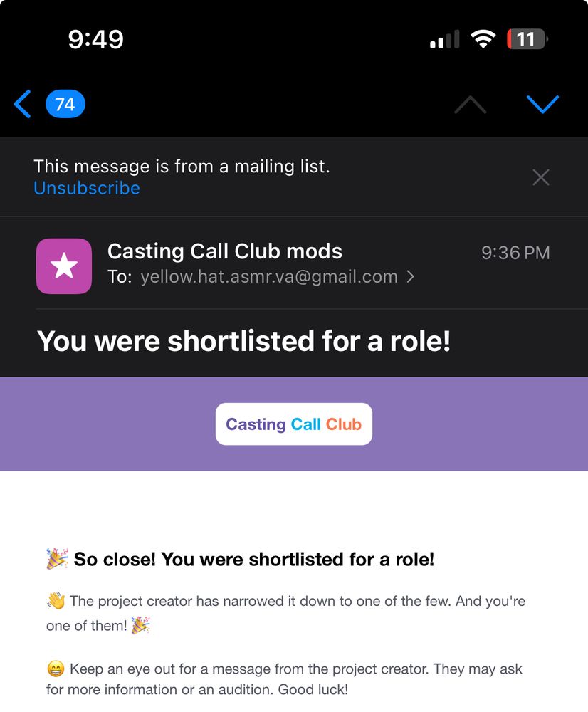Tap sender name Casting Call Club mods
This screenshot has height=712, width=588.
[x=224, y=251]
